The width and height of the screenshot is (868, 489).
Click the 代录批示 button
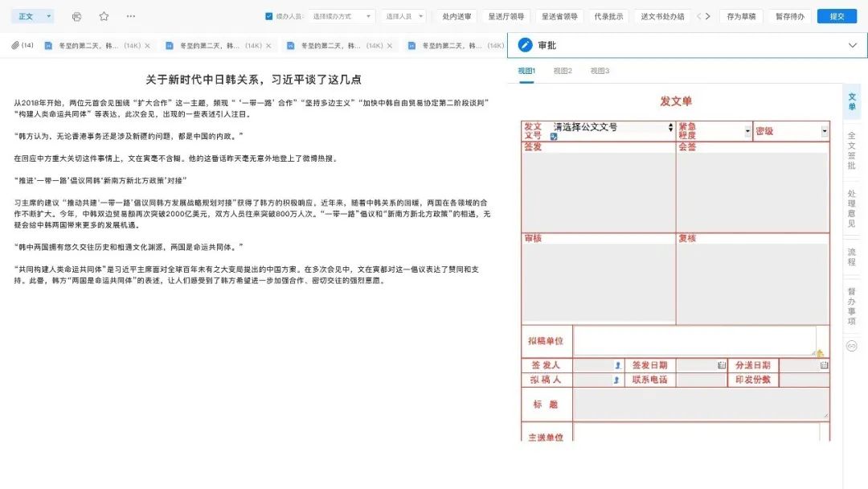(608, 17)
